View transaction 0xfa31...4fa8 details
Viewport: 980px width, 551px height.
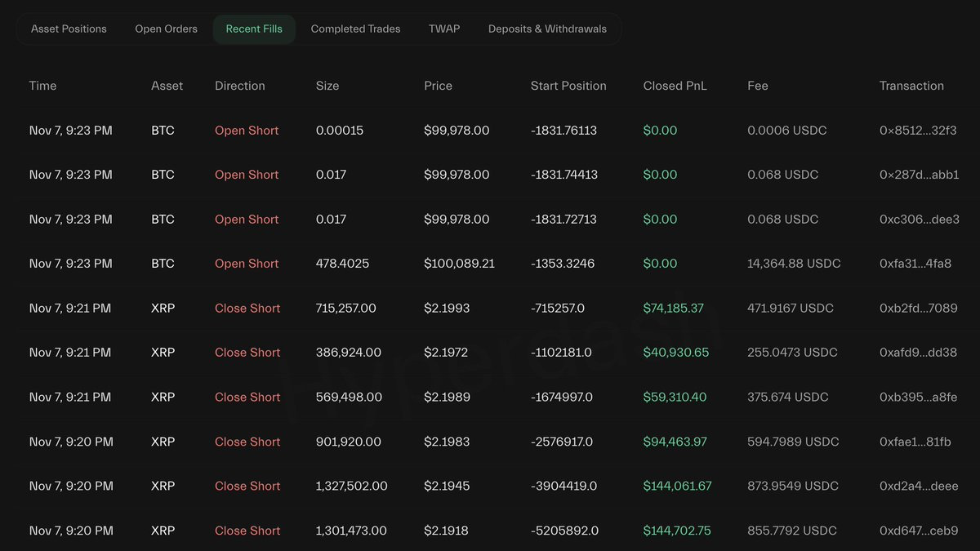pyautogui.click(x=915, y=264)
